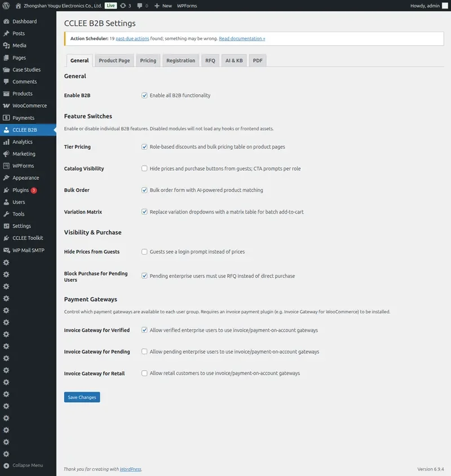The width and height of the screenshot is (451, 476).
Task: Click the Products archive icon
Action: coord(6,94)
